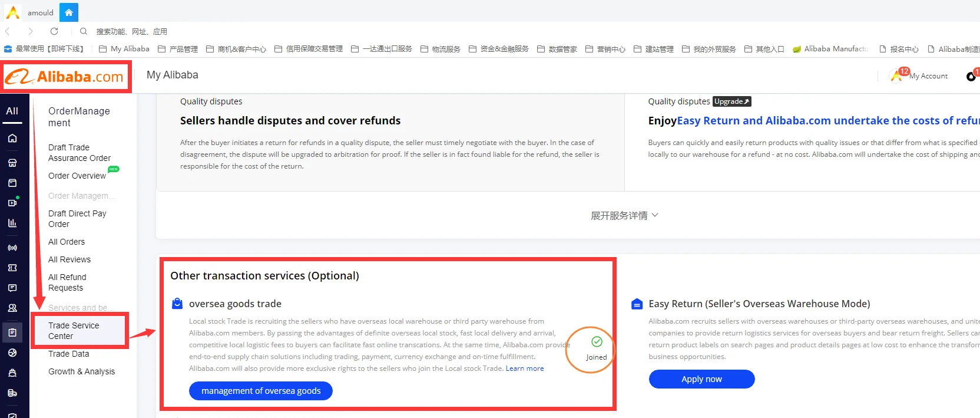Open All Reviews menu item
The width and height of the screenshot is (980, 418).
69,259
